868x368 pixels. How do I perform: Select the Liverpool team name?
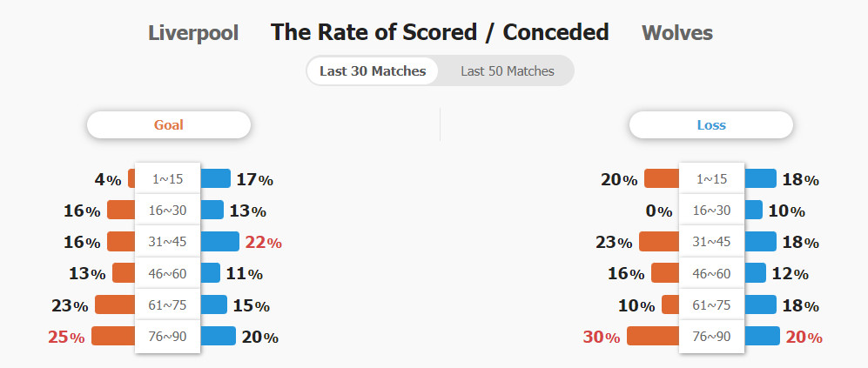click(193, 33)
